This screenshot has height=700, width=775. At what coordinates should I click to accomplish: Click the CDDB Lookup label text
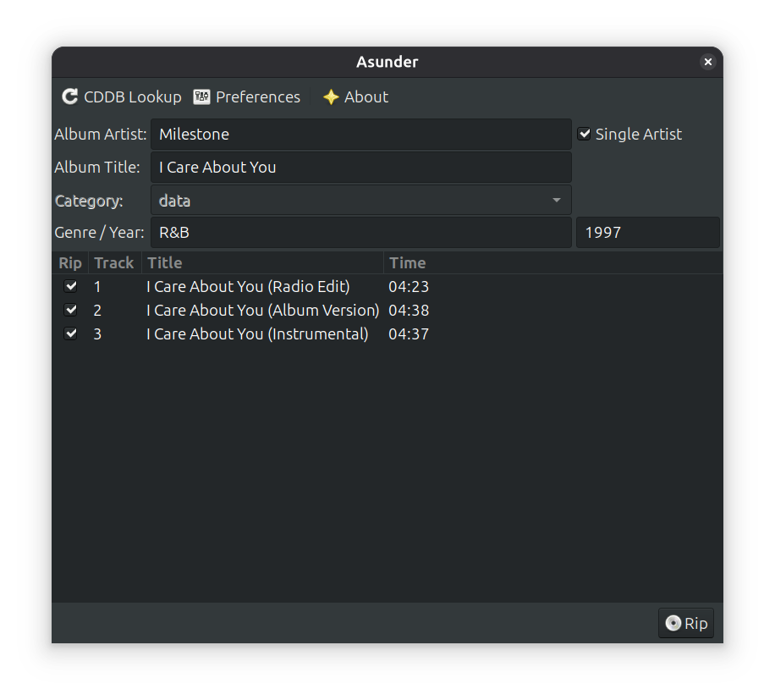coord(133,96)
